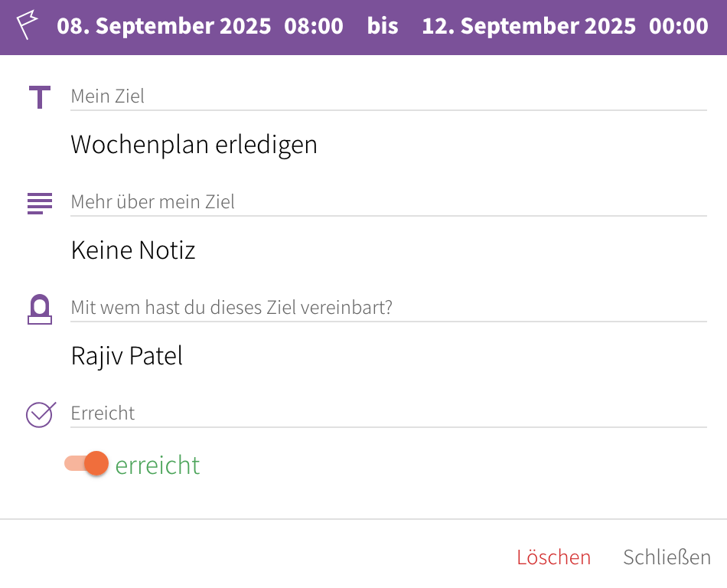This screenshot has height=588, width=727.
Task: Click the flag icon in header
Action: 28,26
